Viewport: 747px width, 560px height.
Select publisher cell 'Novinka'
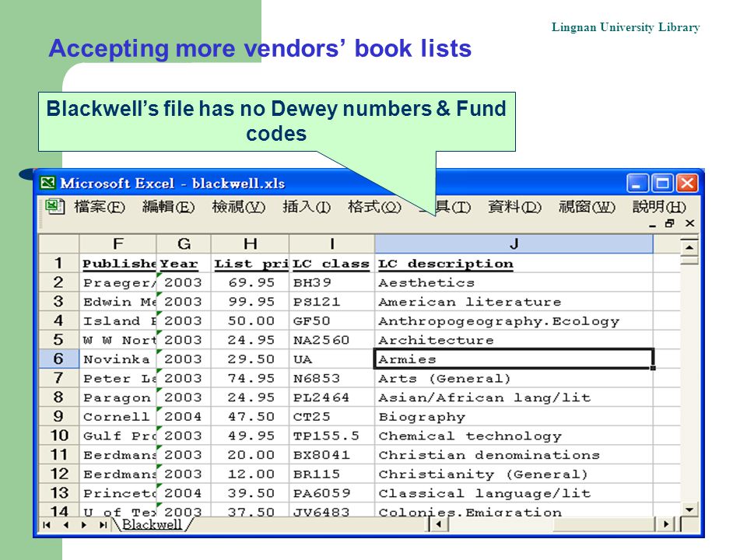pos(117,359)
